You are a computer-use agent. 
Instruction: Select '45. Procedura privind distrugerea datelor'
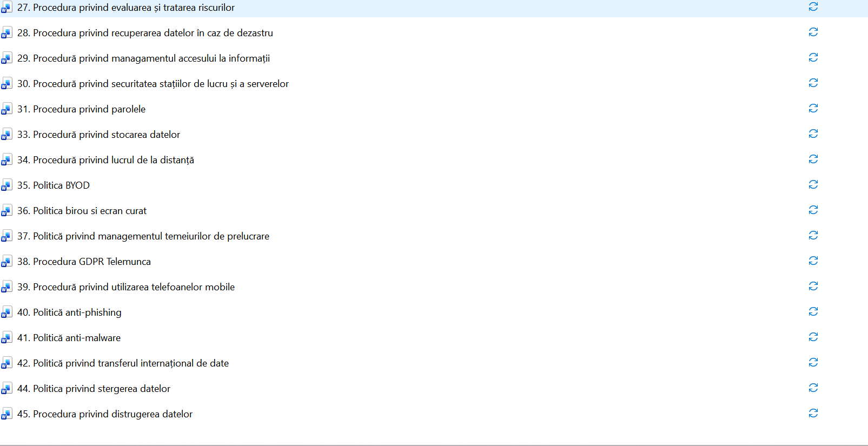(x=105, y=414)
